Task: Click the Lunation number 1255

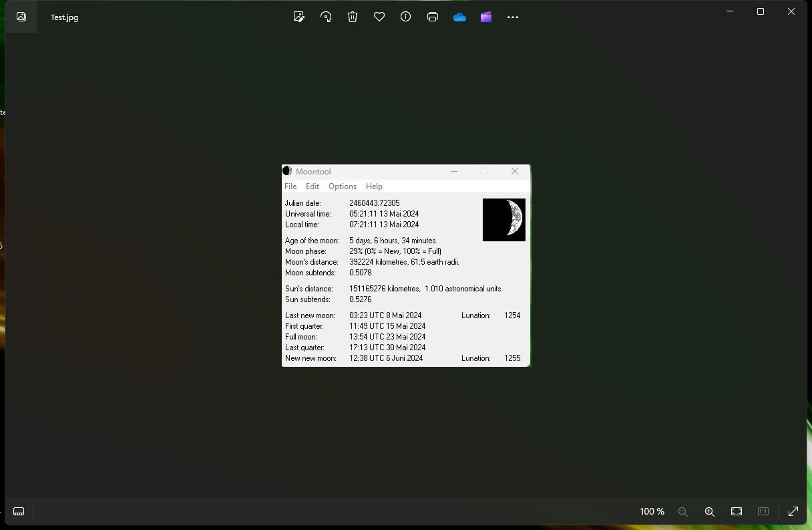Action: pos(512,358)
